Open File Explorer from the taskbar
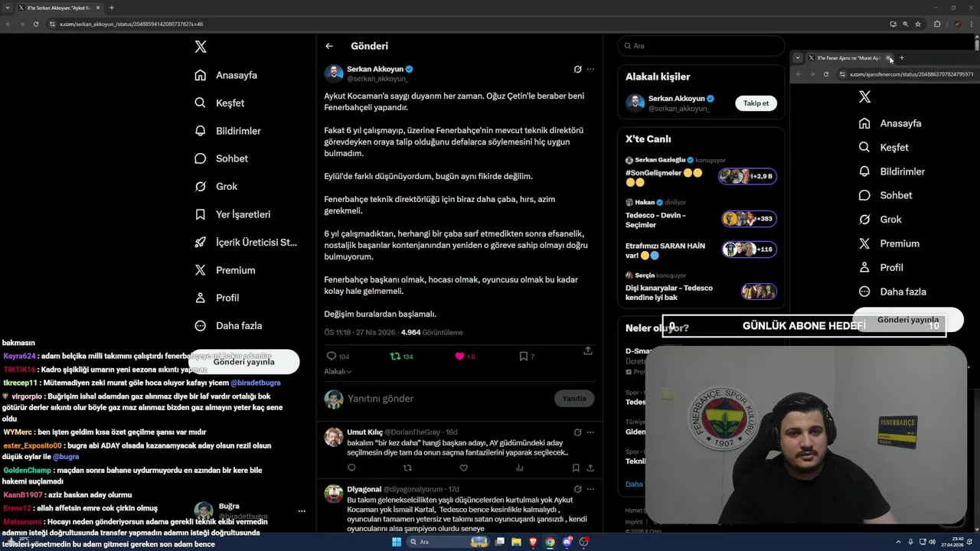Viewport: 980px width, 551px height. point(516,542)
